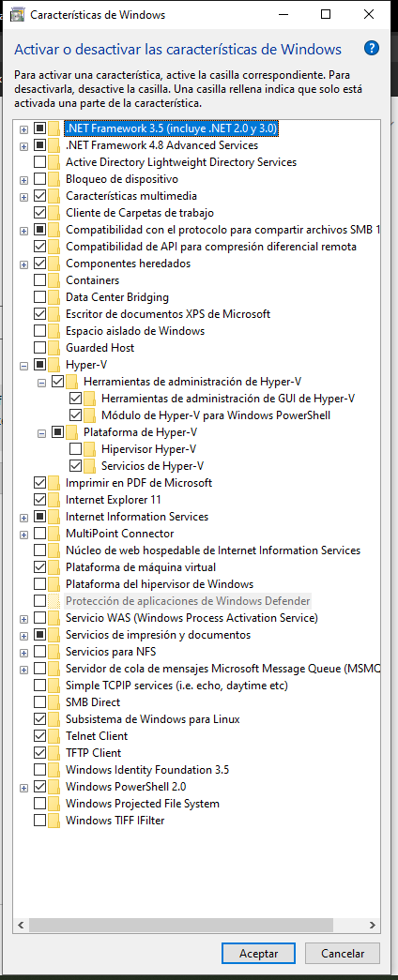
Task: Click the folder icon beside Containers
Action: 55,280
